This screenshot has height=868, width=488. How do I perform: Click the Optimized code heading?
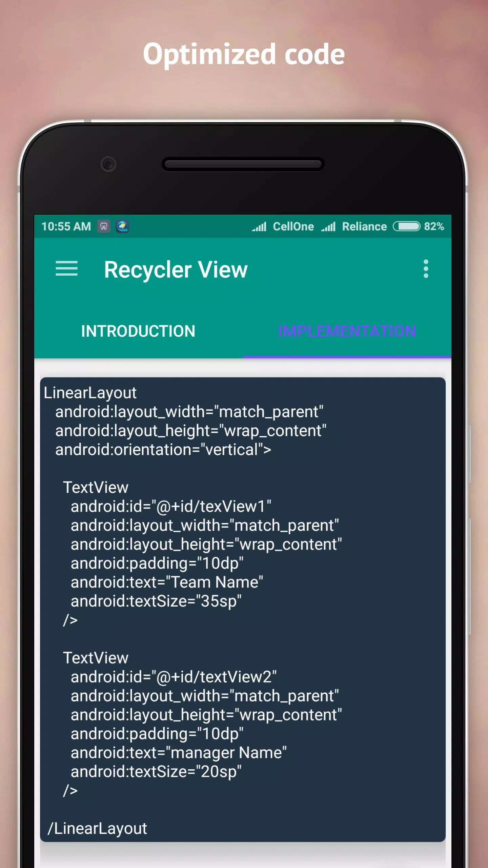(244, 55)
